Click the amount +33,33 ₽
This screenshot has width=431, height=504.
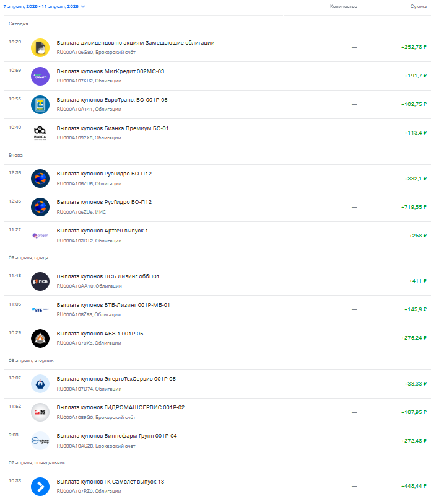coord(416,384)
